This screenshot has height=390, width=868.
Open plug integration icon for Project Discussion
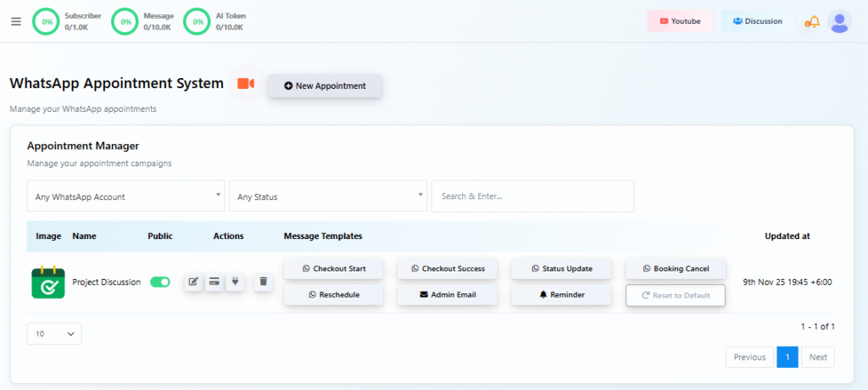236,282
